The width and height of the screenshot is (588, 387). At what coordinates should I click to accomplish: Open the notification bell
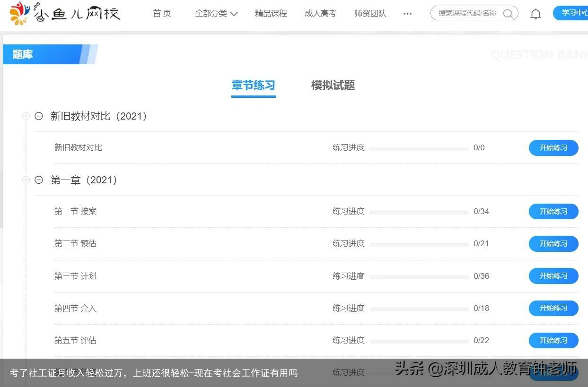pos(535,13)
